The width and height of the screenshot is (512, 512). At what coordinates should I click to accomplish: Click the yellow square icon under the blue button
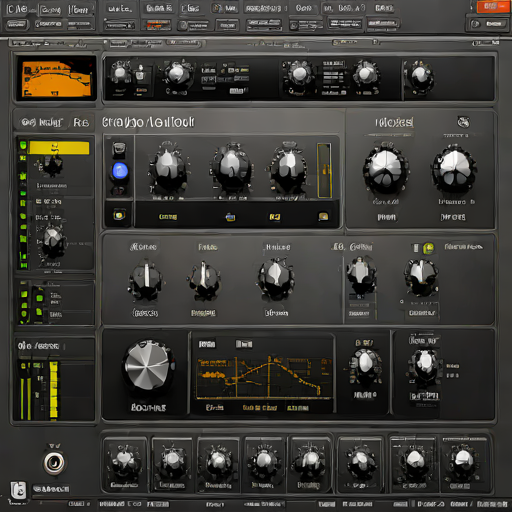pyautogui.click(x=119, y=215)
